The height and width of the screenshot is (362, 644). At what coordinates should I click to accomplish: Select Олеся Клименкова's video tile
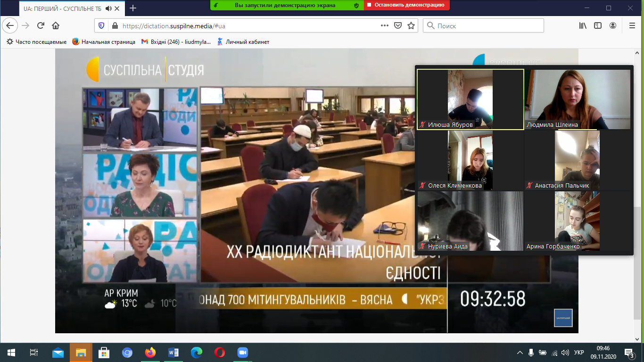tap(471, 160)
